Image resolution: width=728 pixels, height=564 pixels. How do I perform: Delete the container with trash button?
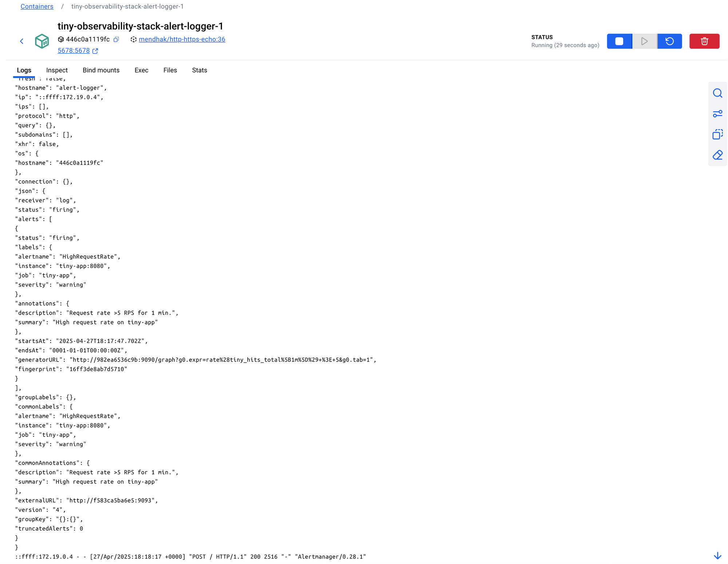coord(704,41)
